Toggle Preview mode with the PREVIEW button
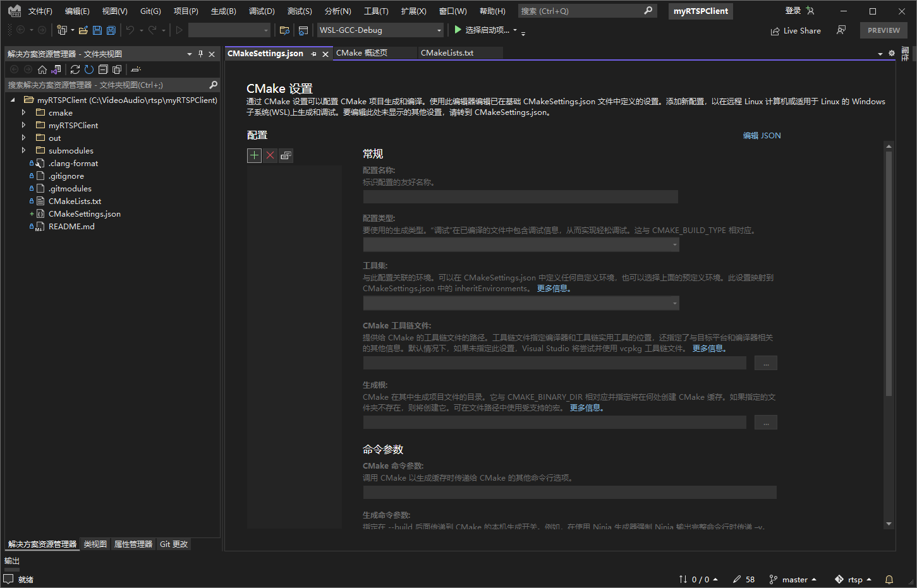The height and width of the screenshot is (588, 917). coord(884,30)
